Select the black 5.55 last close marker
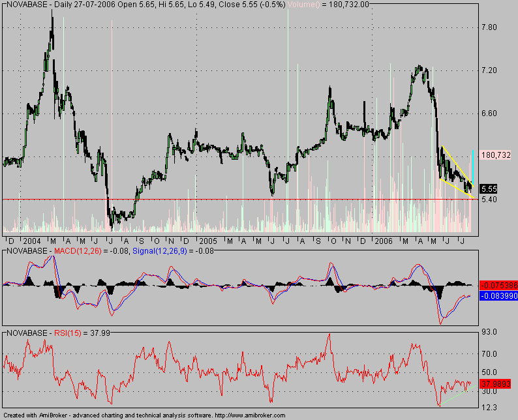Screen dimensions: 518x420 (x=489, y=189)
